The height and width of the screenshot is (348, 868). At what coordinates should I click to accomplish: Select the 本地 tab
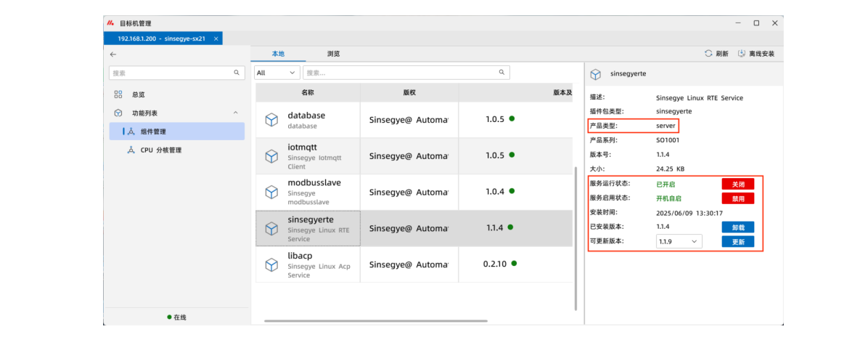(x=278, y=54)
